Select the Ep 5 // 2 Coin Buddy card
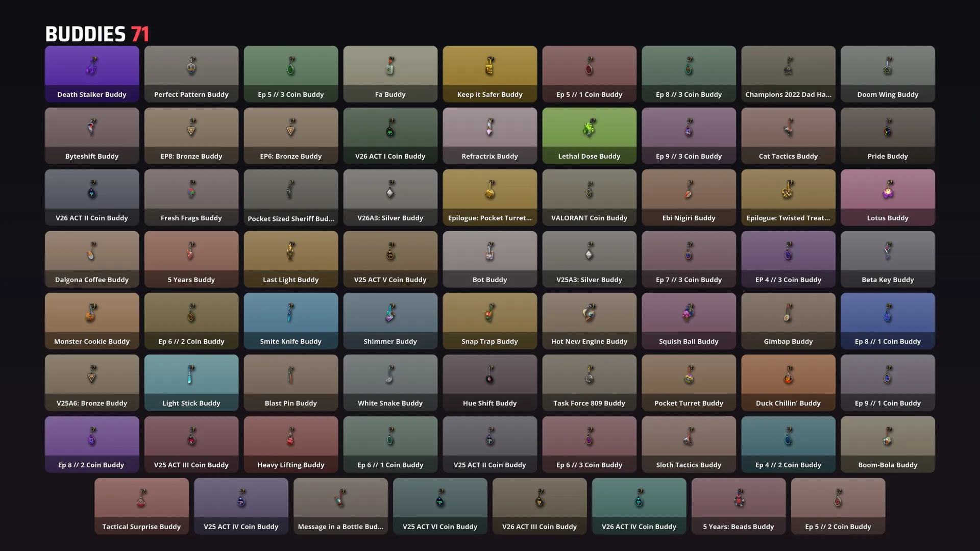The image size is (980, 551). click(838, 506)
